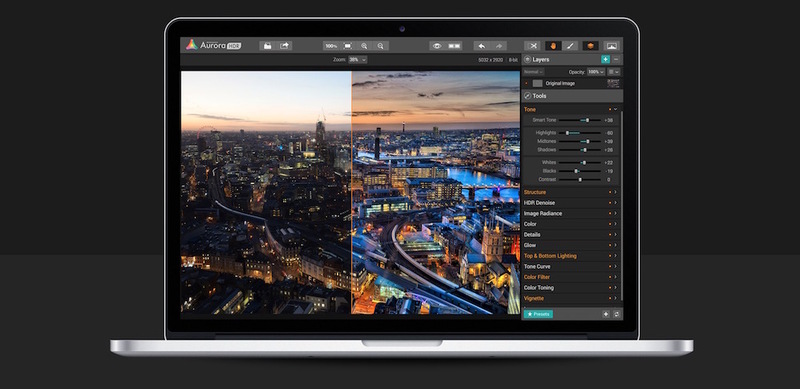Click the 5032 x 2920 dimensions text

point(490,60)
